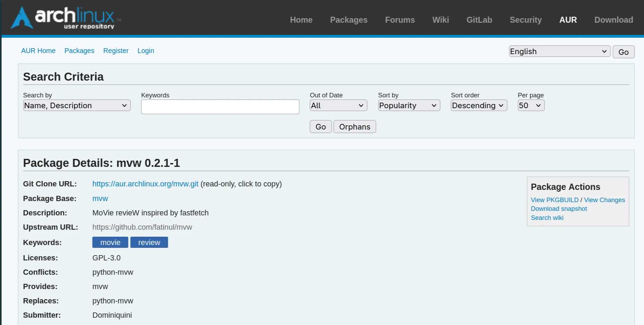Select the language dropdown showing English
644x325 pixels.
(559, 51)
